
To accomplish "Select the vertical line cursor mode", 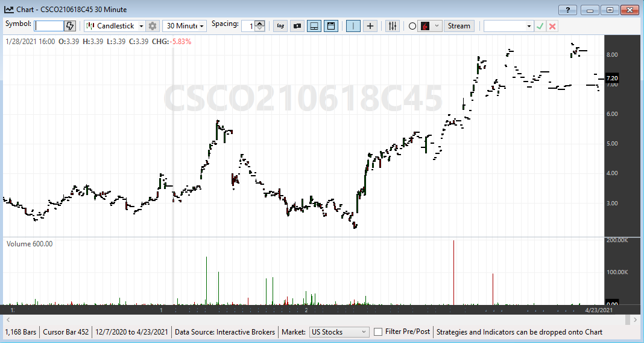I will (353, 26).
